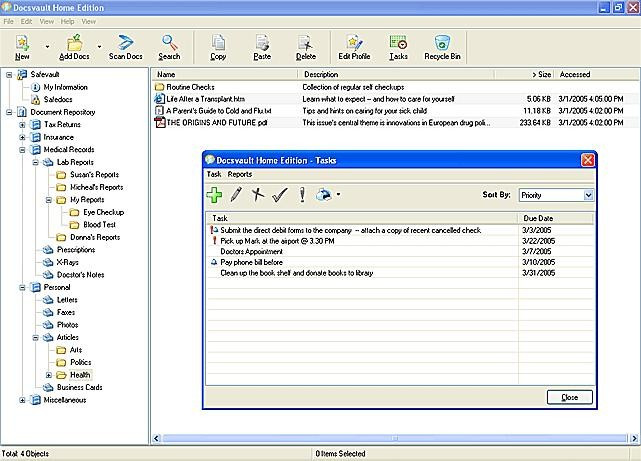Click the Copy toolbar icon
Image resolution: width=641 pixels, height=461 pixels.
pyautogui.click(x=218, y=47)
